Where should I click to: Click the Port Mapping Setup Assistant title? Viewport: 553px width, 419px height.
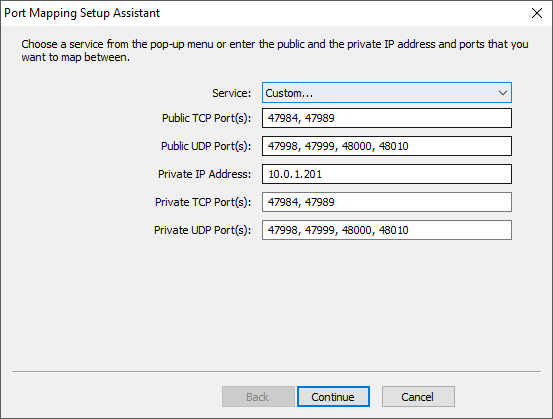tap(82, 13)
